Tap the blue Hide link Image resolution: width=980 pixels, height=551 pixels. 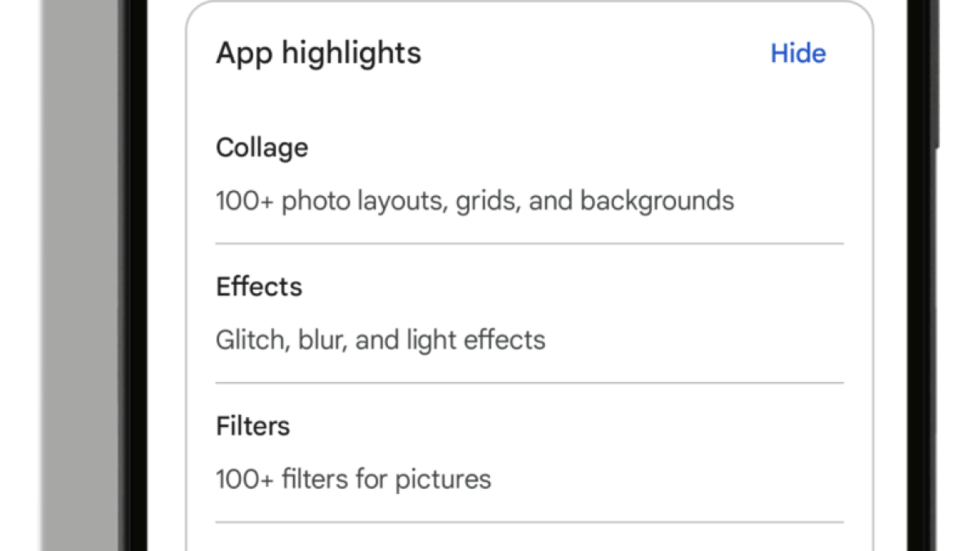(x=798, y=54)
